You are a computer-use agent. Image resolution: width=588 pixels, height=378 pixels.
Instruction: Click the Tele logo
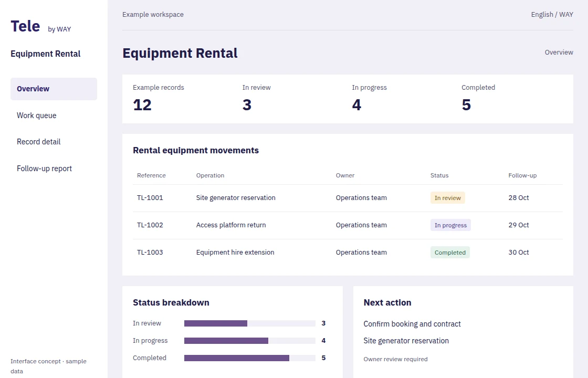26,26
